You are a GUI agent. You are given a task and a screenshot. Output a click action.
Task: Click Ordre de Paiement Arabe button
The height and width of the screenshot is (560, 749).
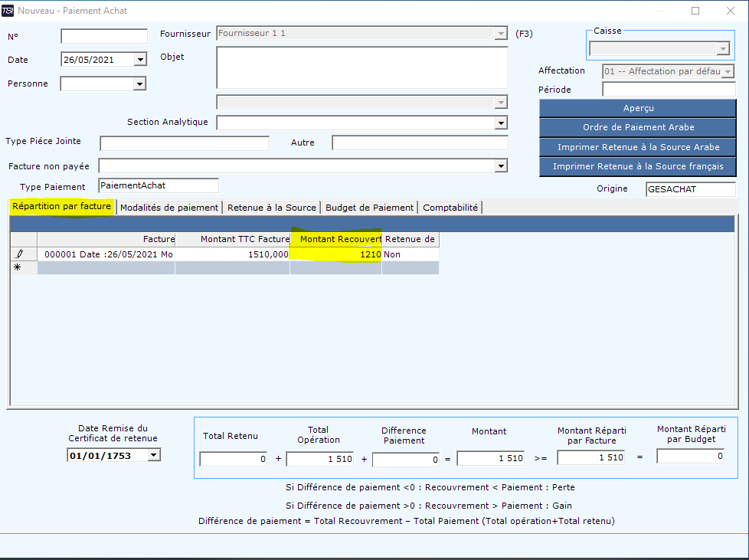click(x=638, y=127)
